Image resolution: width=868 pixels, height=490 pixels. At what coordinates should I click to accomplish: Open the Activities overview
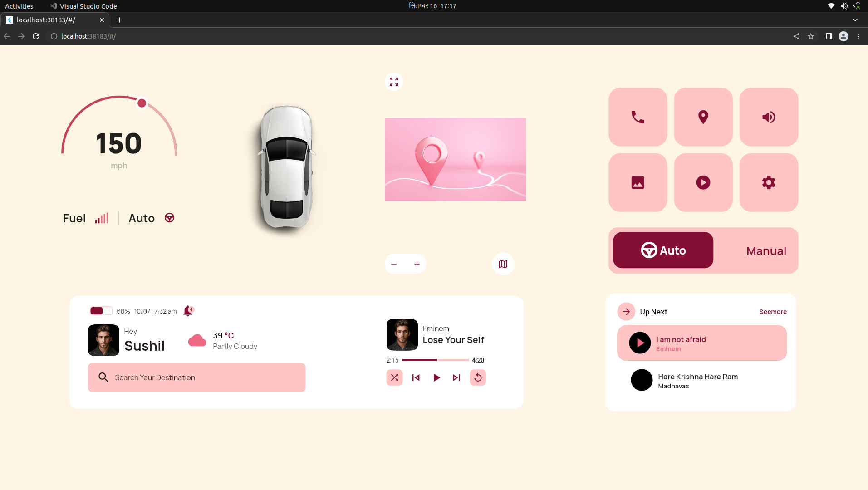[x=19, y=6]
